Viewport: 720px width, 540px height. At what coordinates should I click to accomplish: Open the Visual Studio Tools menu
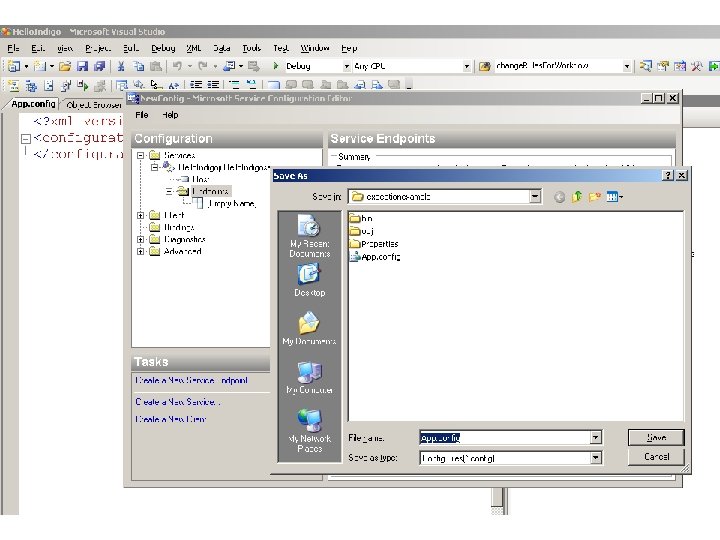pos(252,48)
